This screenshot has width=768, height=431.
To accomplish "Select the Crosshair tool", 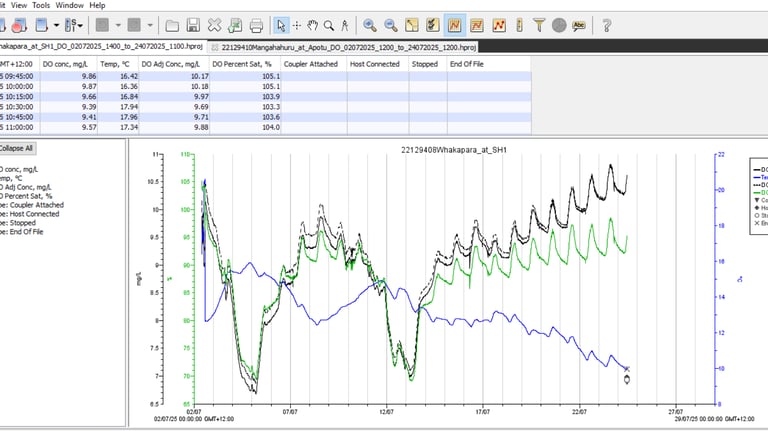I will click(297, 25).
